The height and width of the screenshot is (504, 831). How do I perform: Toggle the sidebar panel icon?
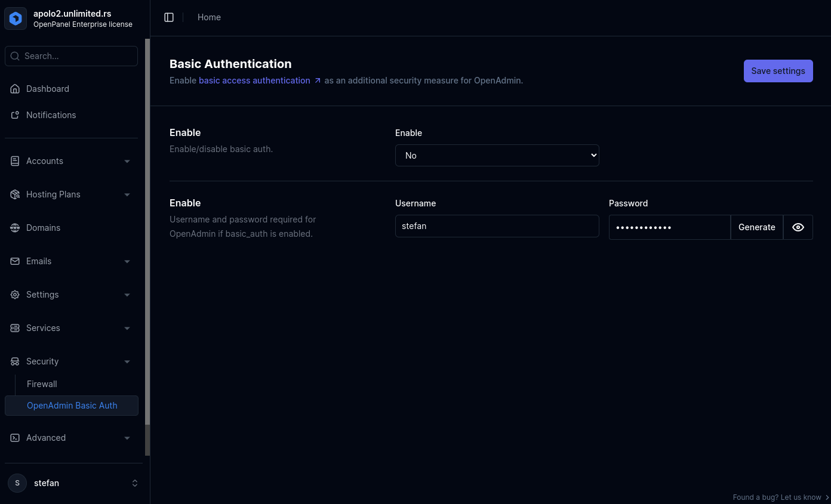tap(169, 17)
